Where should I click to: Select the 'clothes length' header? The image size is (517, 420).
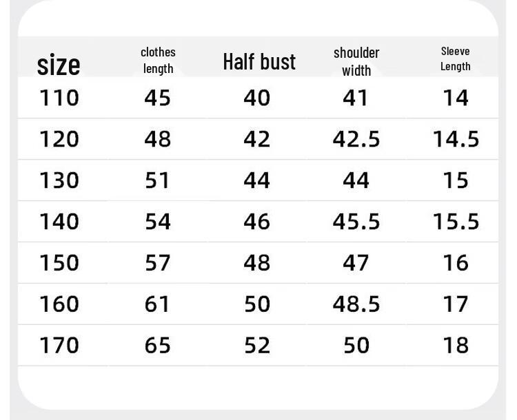[158, 61]
